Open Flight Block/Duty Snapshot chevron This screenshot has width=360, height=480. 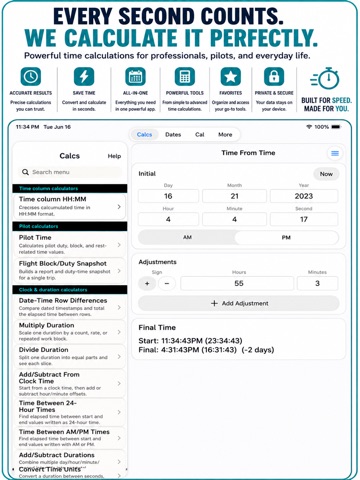pyautogui.click(x=119, y=271)
